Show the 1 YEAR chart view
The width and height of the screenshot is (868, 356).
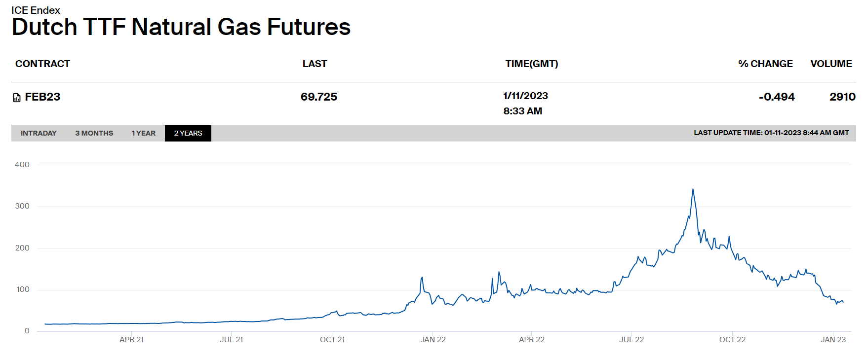143,133
